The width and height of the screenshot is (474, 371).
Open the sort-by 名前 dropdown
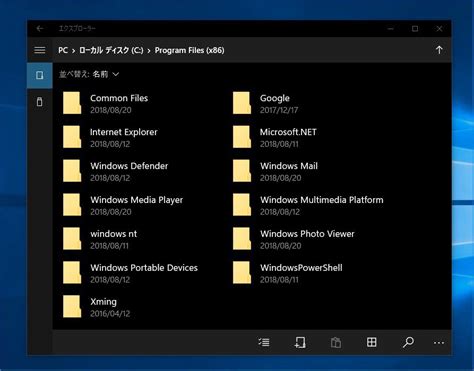tap(106, 74)
